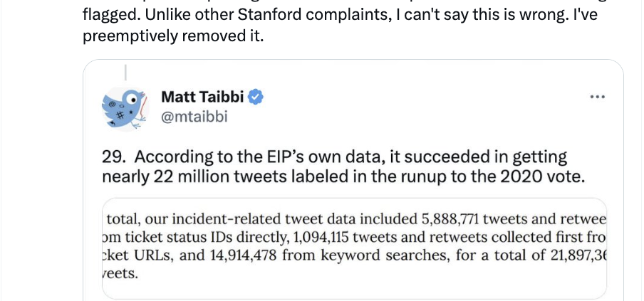Click the thread connector line above the avatar
The height and width of the screenshot is (301, 644).
(125, 72)
